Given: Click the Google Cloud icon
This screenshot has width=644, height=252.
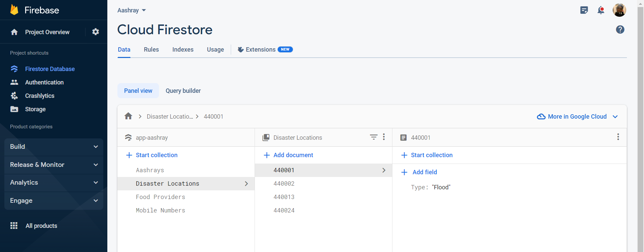Looking at the screenshot, I should 541,117.
